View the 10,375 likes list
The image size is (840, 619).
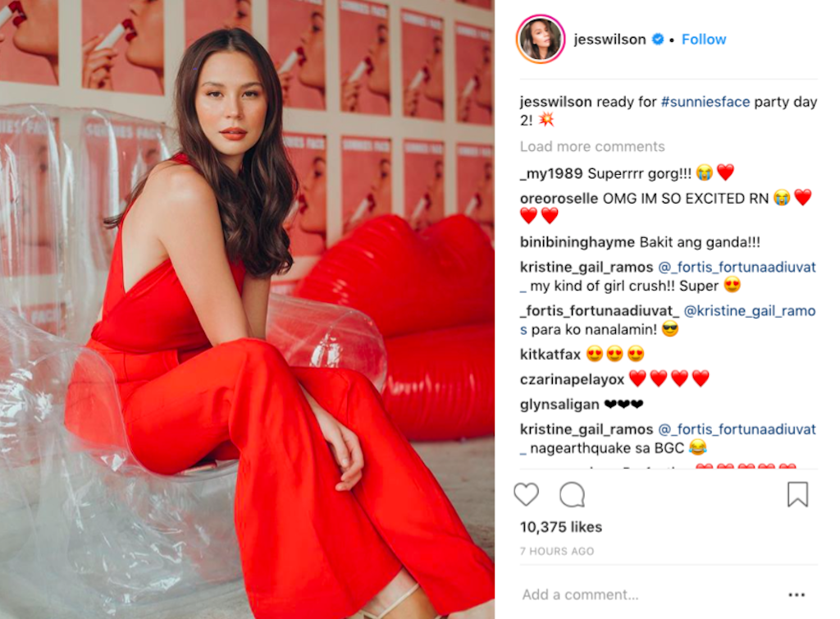click(561, 527)
